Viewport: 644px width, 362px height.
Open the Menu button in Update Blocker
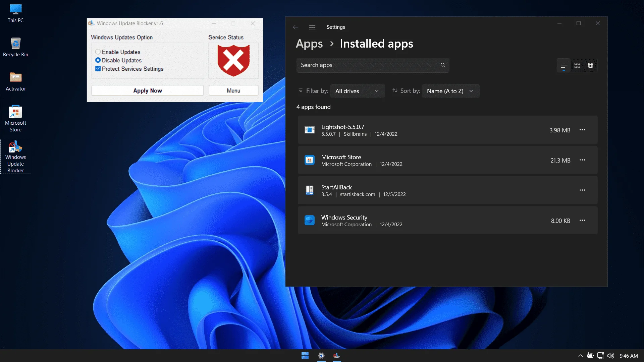point(233,91)
